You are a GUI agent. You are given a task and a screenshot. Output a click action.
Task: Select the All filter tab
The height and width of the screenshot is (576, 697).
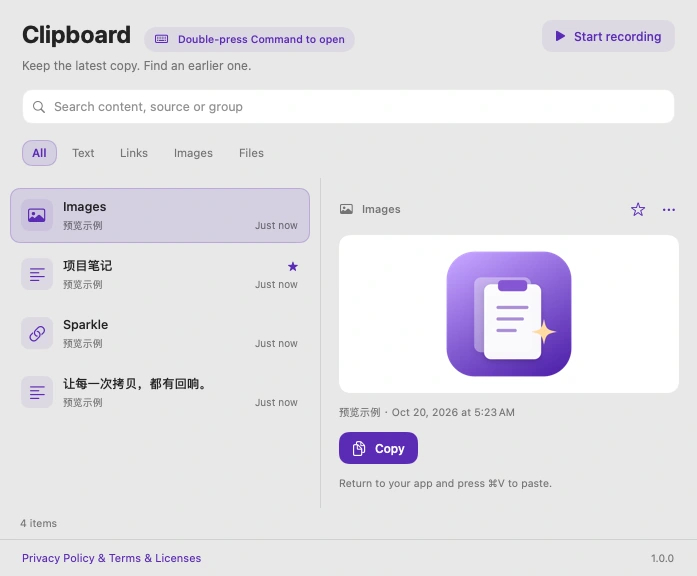pyautogui.click(x=39, y=153)
